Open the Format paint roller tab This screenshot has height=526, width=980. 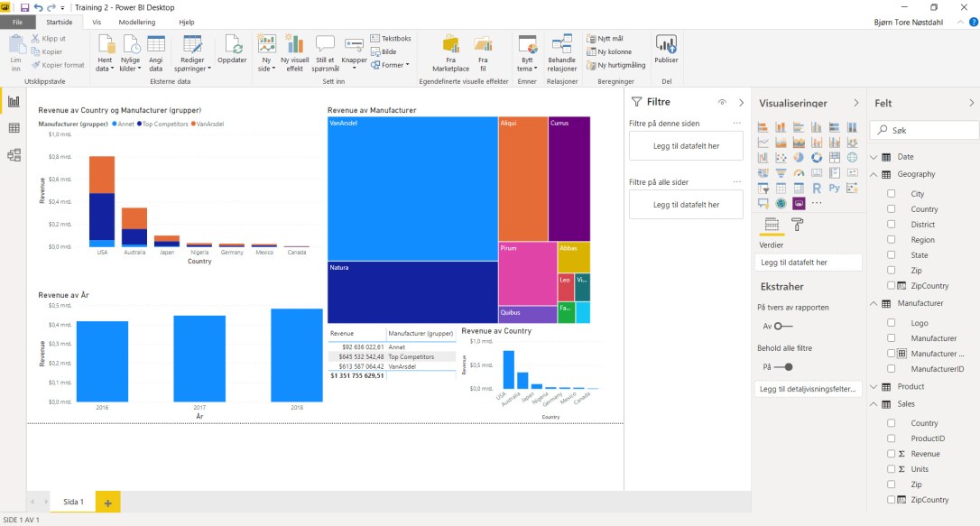coord(797,225)
